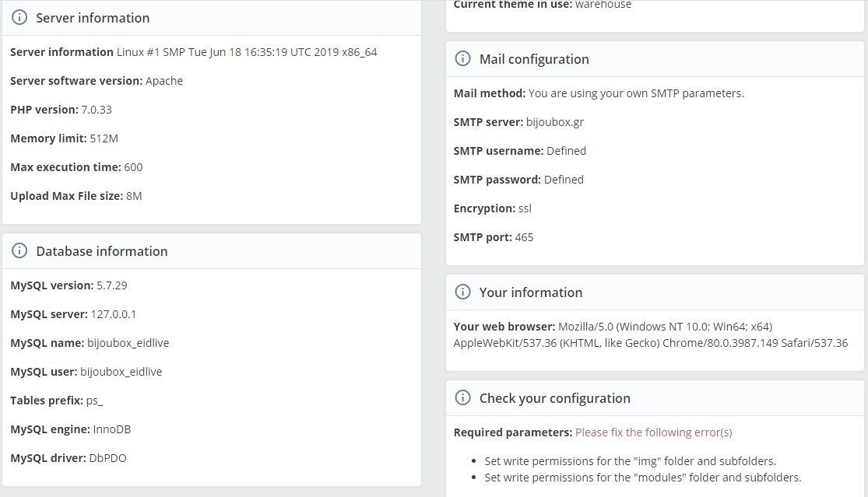Click the Database information panel heading
Image resolution: width=868 pixels, height=497 pixels.
[x=101, y=251]
